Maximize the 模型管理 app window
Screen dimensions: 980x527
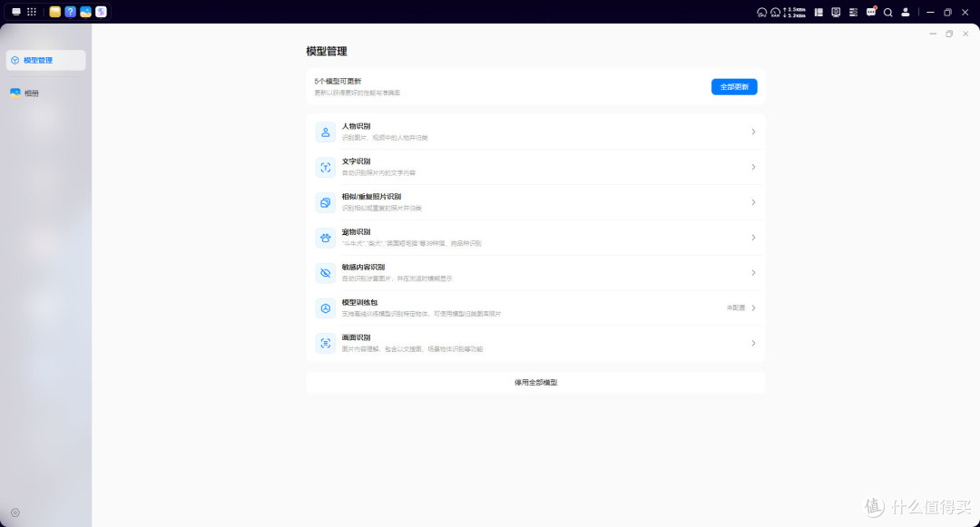pyautogui.click(x=949, y=34)
